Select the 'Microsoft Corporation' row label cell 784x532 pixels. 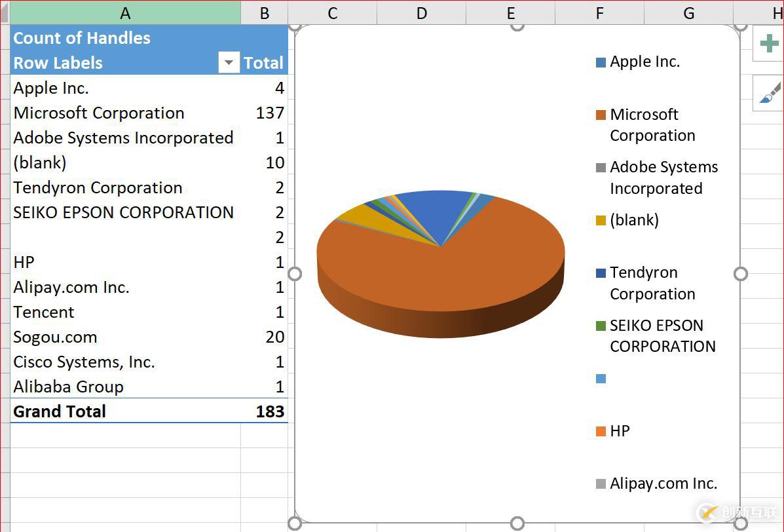(x=125, y=113)
